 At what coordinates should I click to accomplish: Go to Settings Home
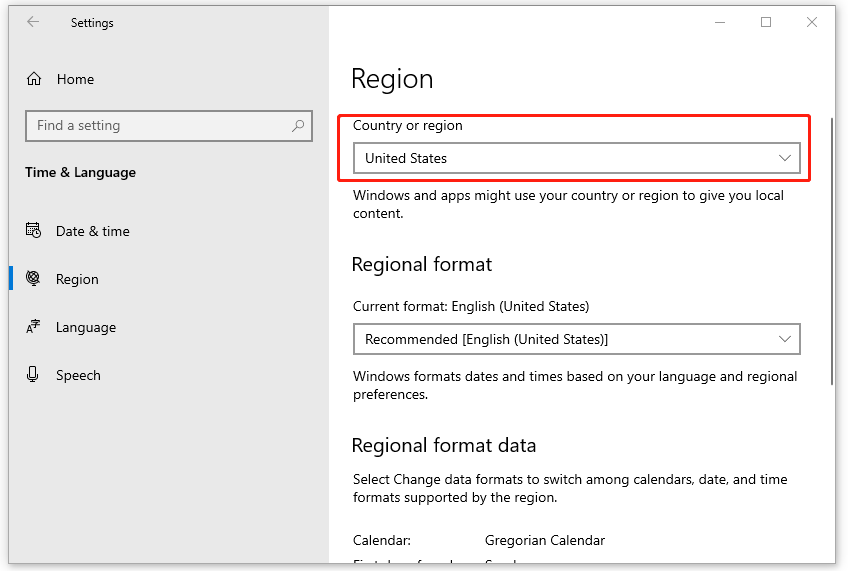pyautogui.click(x=168, y=79)
